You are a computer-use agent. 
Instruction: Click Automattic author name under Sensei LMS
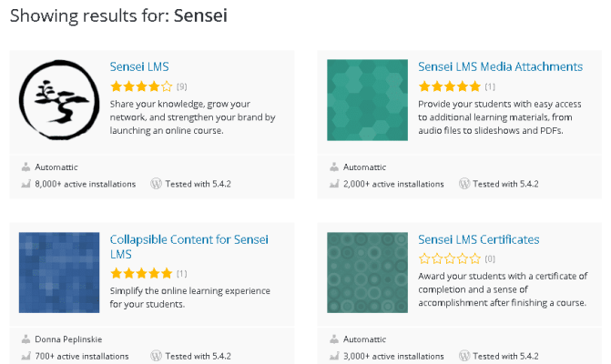pyautogui.click(x=56, y=167)
